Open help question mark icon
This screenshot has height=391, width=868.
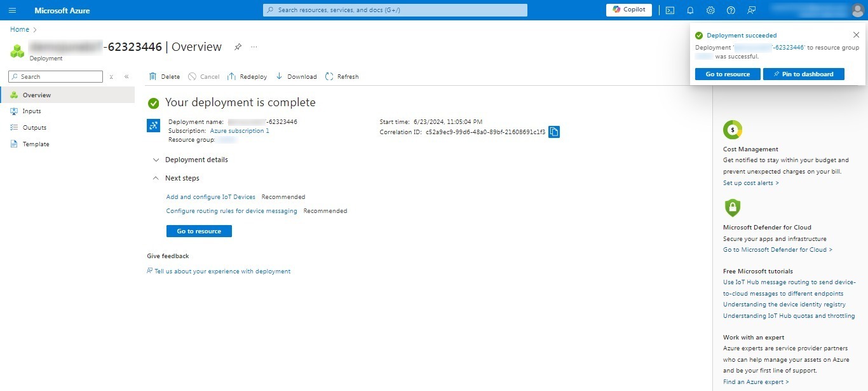tap(731, 10)
